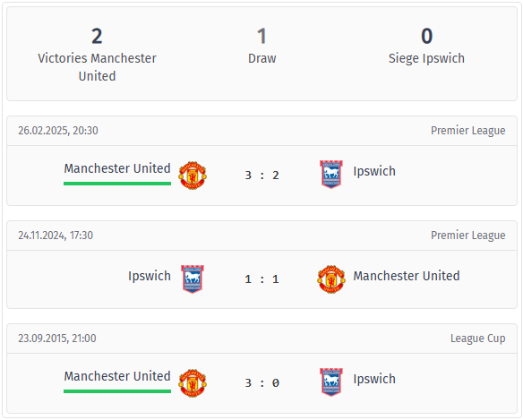
Task: Open Manchester United team from 3:0 match
Action: [117, 376]
